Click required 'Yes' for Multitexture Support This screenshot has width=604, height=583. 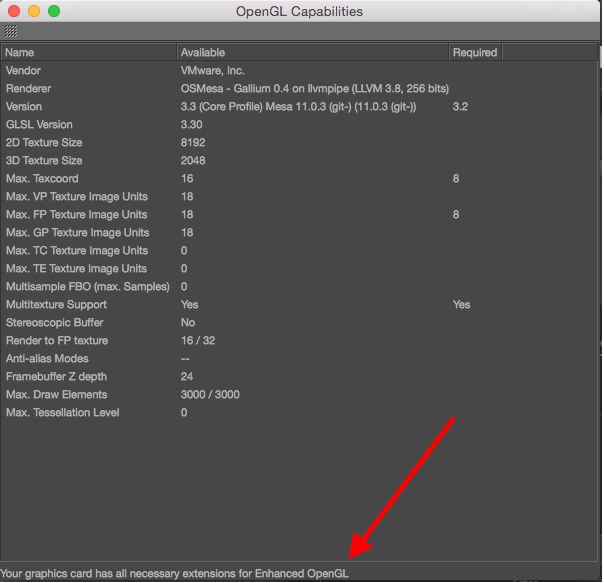click(x=461, y=305)
